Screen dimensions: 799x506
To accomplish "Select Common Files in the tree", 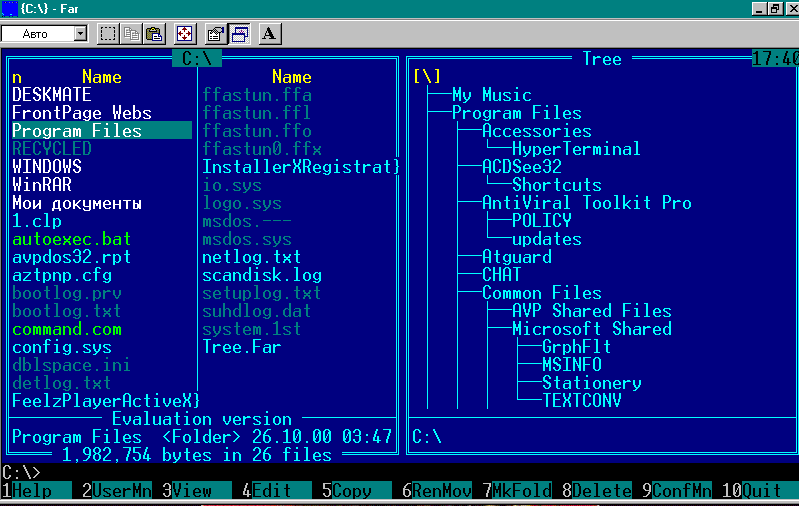I will point(542,293).
